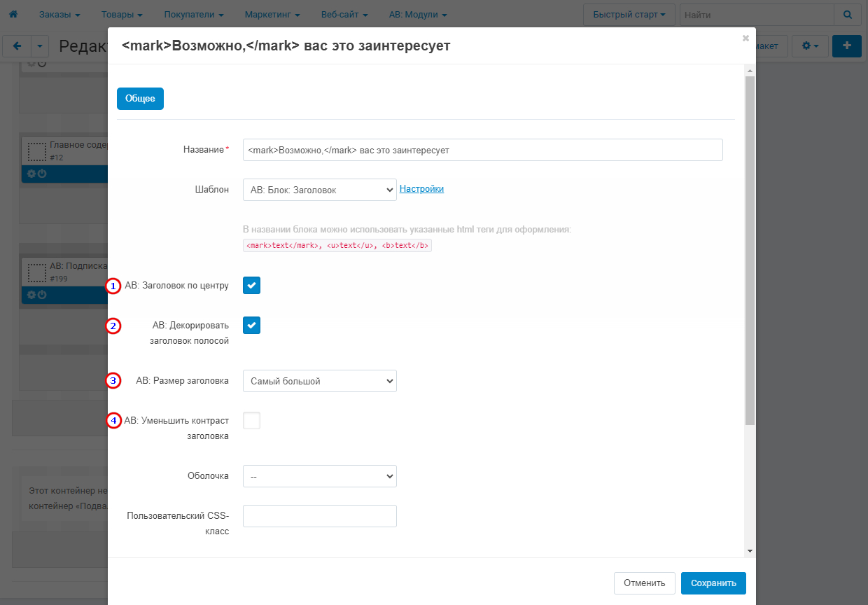The height and width of the screenshot is (605, 868).
Task: Open the Оболочка dropdown
Action: [x=319, y=476]
